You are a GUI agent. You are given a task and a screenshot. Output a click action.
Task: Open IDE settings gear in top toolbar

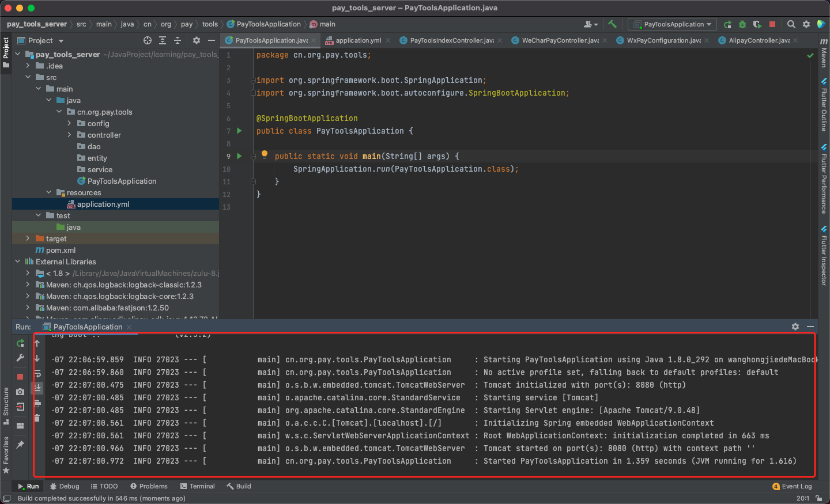click(806, 24)
